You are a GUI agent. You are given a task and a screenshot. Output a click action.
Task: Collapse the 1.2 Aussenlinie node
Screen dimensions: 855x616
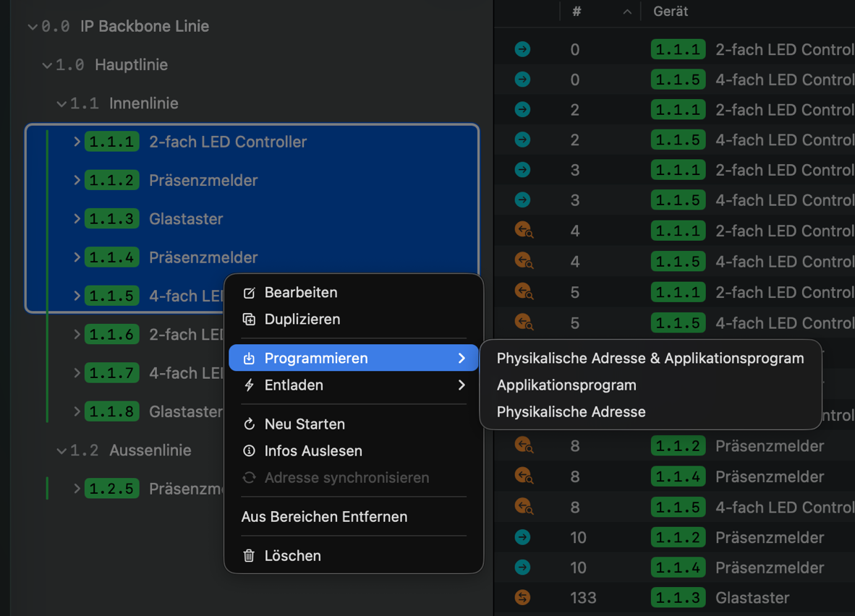[61, 451]
